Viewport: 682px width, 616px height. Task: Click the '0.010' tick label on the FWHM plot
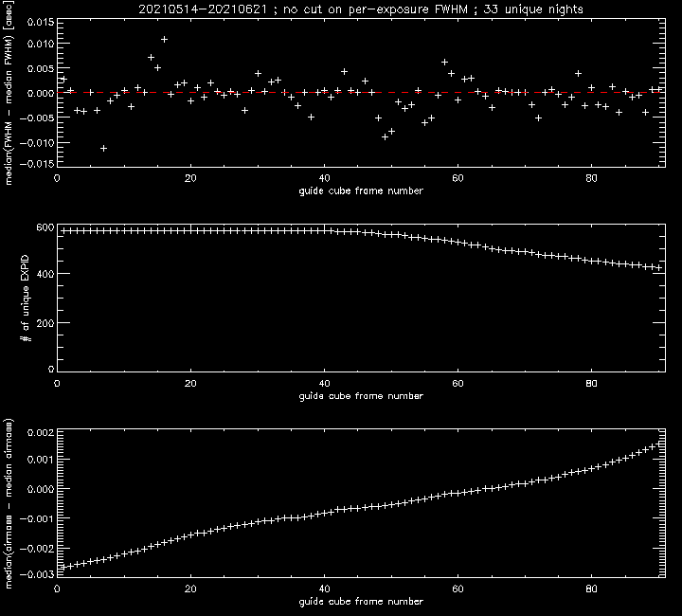[x=41, y=44]
